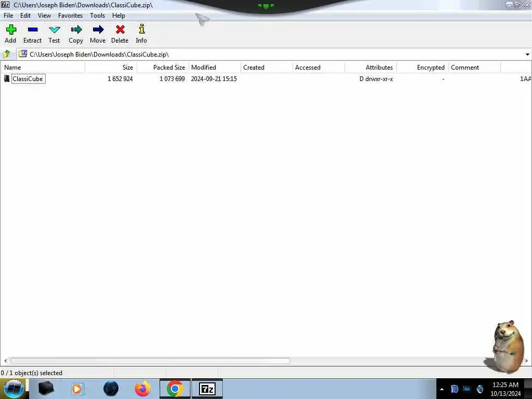Open the Info toolbar icon
This screenshot has width=532, height=399.
[x=142, y=29]
